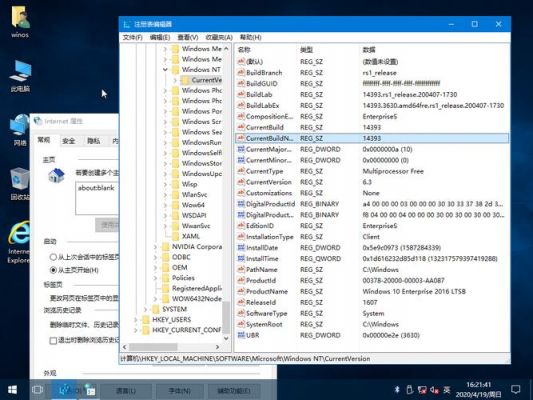
Task: Open the Edit menu in registry editor
Action: tap(160, 37)
